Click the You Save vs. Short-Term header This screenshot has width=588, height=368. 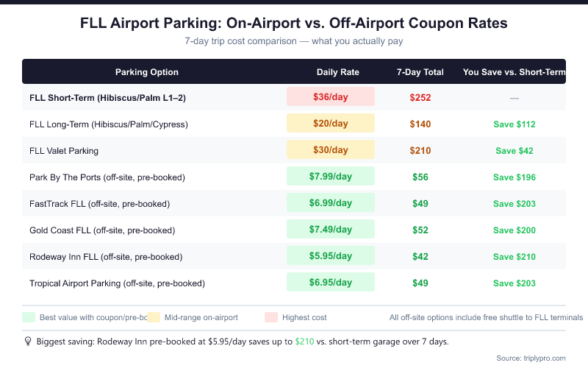click(514, 72)
